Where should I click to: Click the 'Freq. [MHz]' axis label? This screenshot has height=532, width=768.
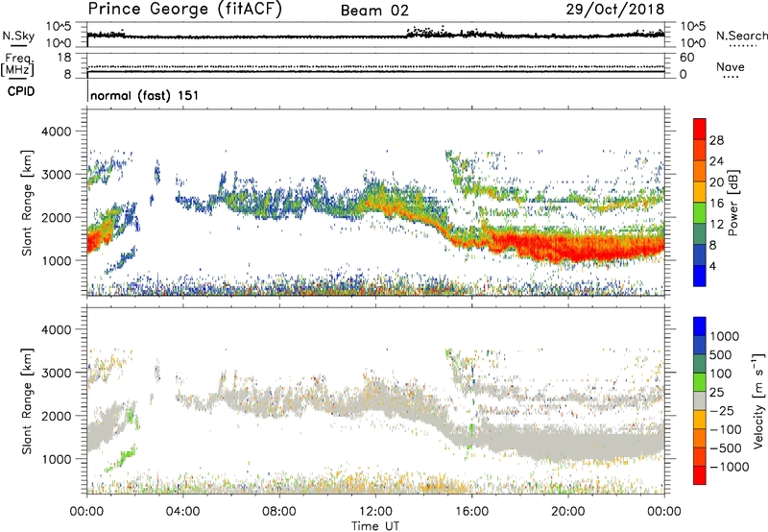pos(17,65)
